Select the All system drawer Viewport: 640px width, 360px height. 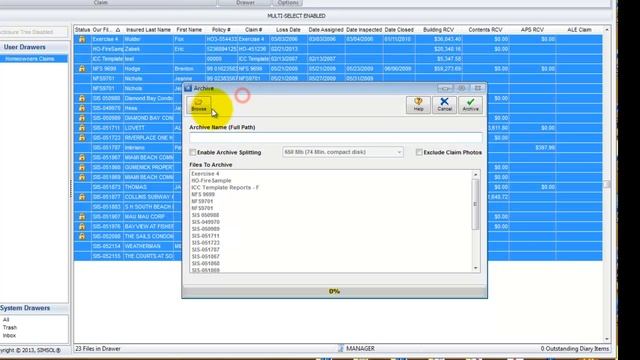coord(6,320)
